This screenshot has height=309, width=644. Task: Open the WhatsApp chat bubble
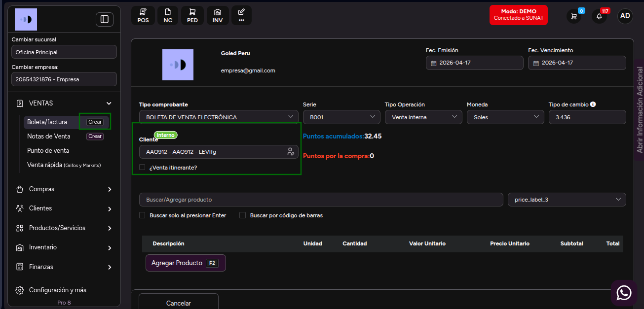(624, 293)
